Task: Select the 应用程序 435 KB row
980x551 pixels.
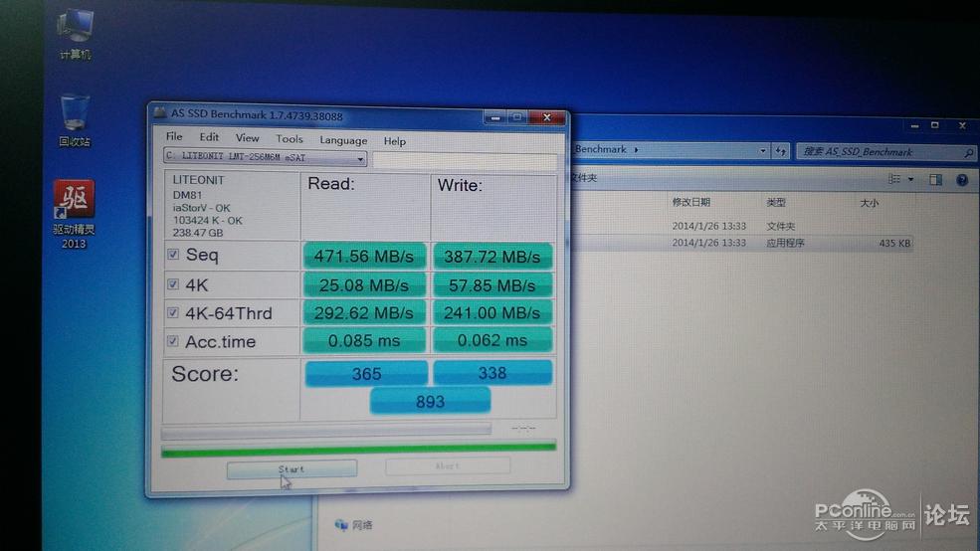Action: (744, 243)
